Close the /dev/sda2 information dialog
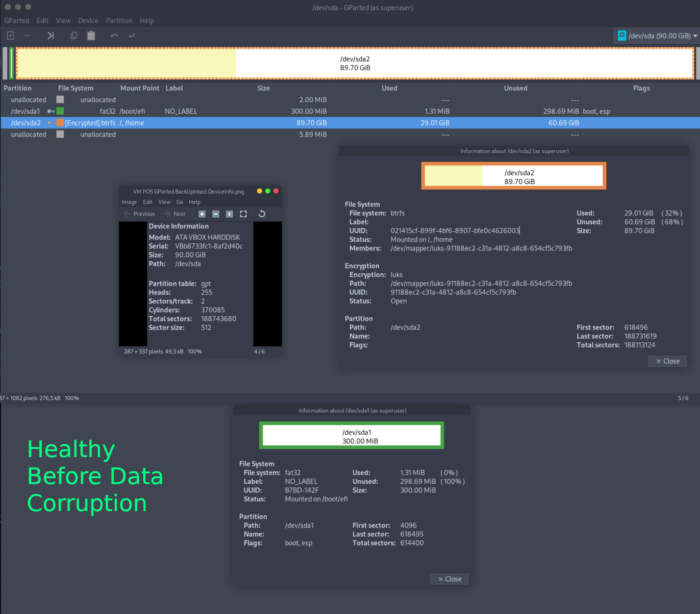The image size is (700, 614). click(667, 361)
